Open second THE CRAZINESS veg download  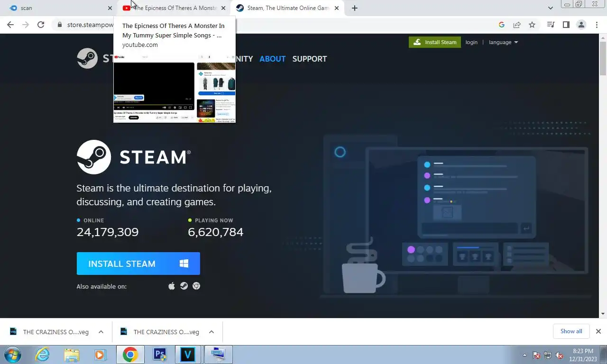coord(161,332)
